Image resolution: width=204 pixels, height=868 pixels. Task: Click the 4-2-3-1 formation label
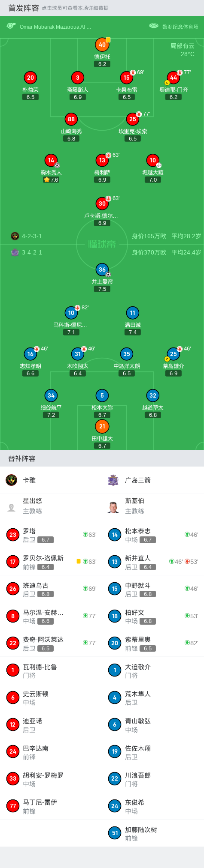coord(32,236)
